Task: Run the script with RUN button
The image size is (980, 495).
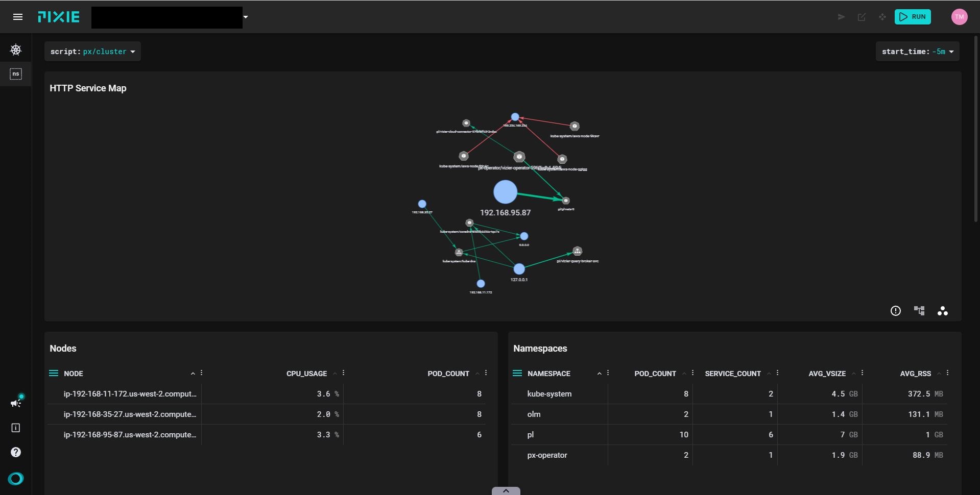Action: pos(913,17)
